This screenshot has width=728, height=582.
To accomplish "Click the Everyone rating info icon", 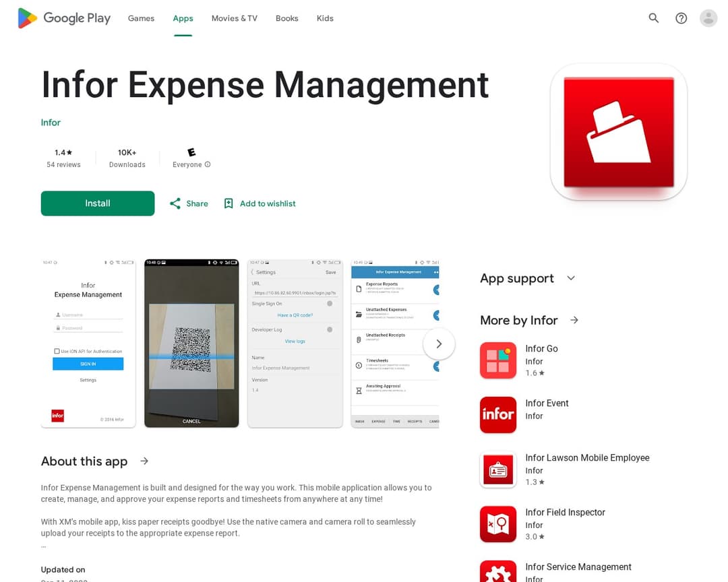I will pyautogui.click(x=208, y=164).
